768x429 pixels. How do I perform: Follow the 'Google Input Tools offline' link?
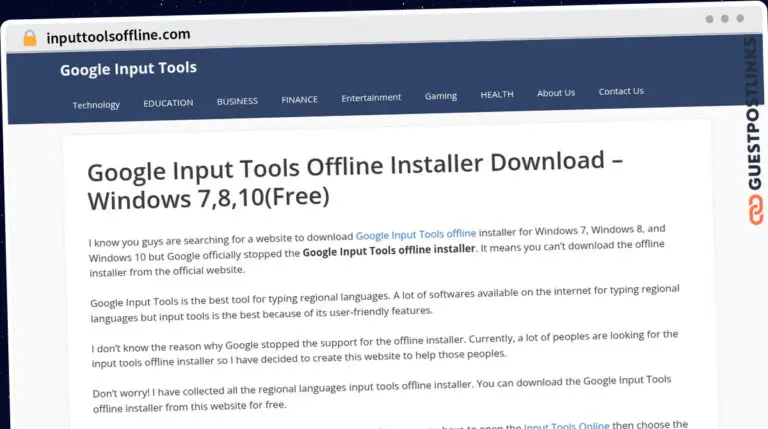(416, 236)
